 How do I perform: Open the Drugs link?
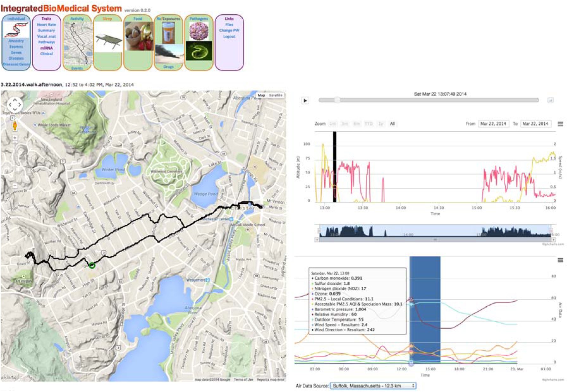pyautogui.click(x=168, y=67)
